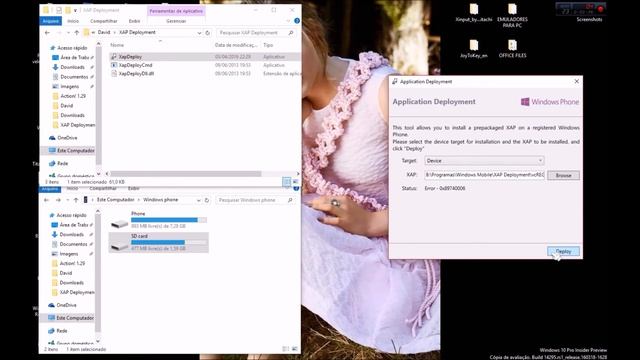
Task: Select Rede in bottom explorer sidebar
Action: [x=62, y=331]
